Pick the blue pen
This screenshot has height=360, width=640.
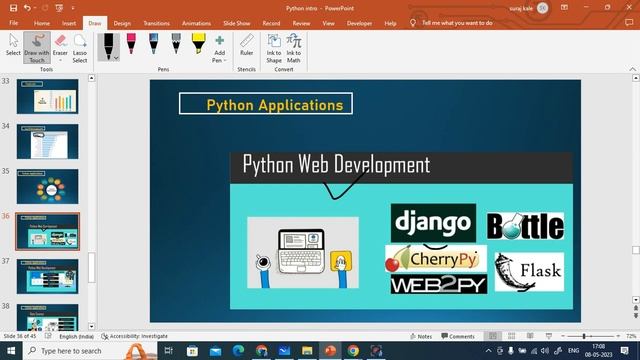click(x=153, y=44)
